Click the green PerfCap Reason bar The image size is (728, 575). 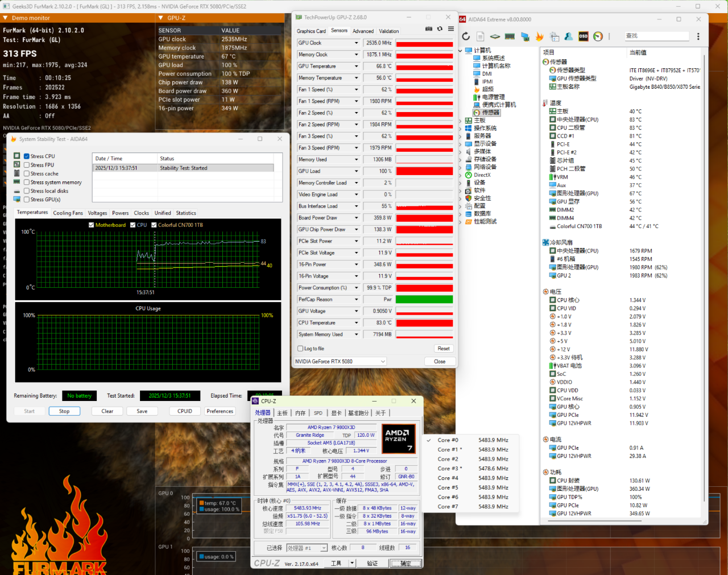click(x=424, y=300)
